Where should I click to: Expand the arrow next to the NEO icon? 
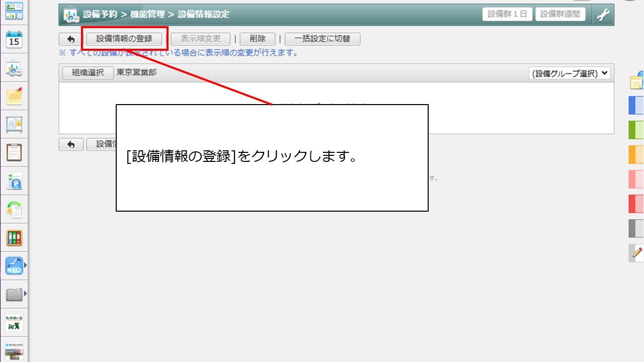point(25,266)
